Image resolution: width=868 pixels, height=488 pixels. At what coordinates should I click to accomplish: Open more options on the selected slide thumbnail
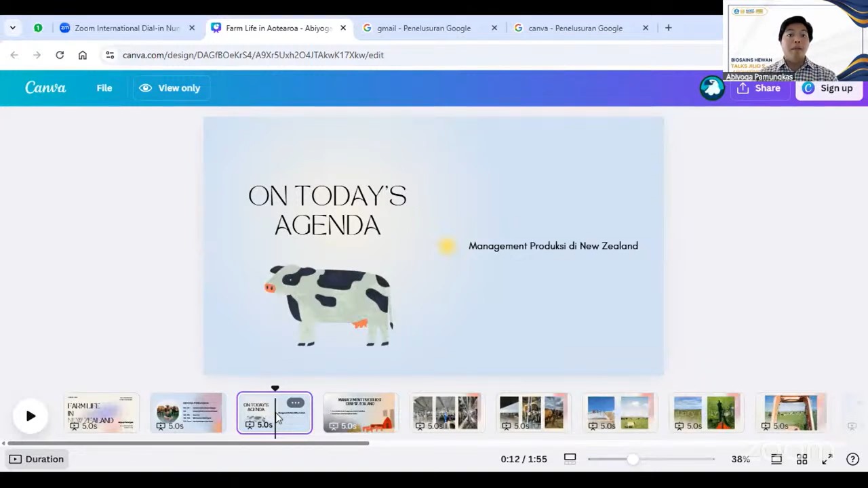[x=295, y=403]
